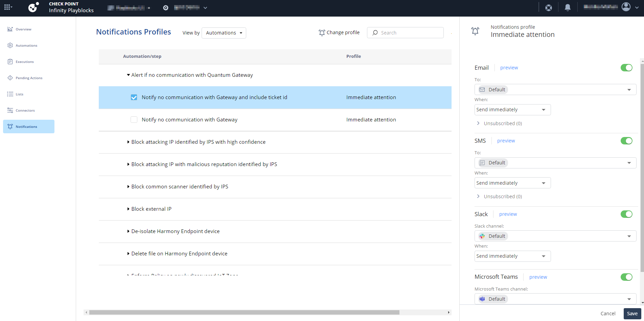This screenshot has height=321, width=644.
Task: Expand 'Block attacking IP with malicious reputation' row
Action: 129,164
